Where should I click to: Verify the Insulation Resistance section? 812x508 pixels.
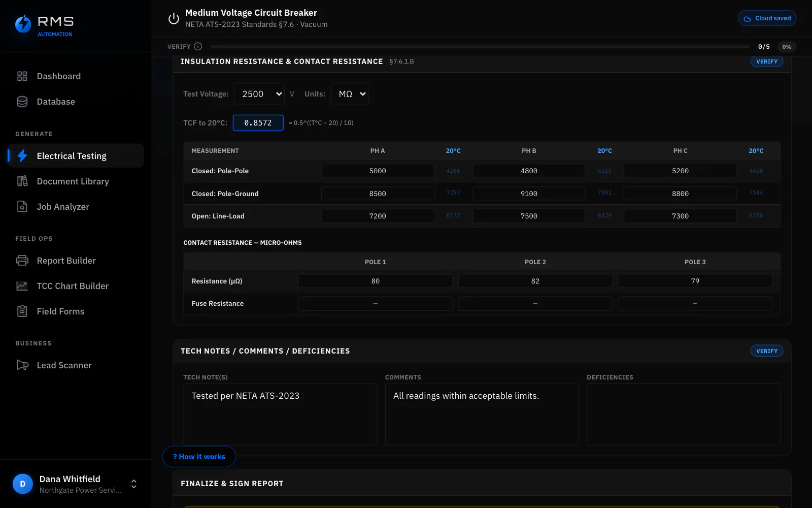pyautogui.click(x=767, y=61)
